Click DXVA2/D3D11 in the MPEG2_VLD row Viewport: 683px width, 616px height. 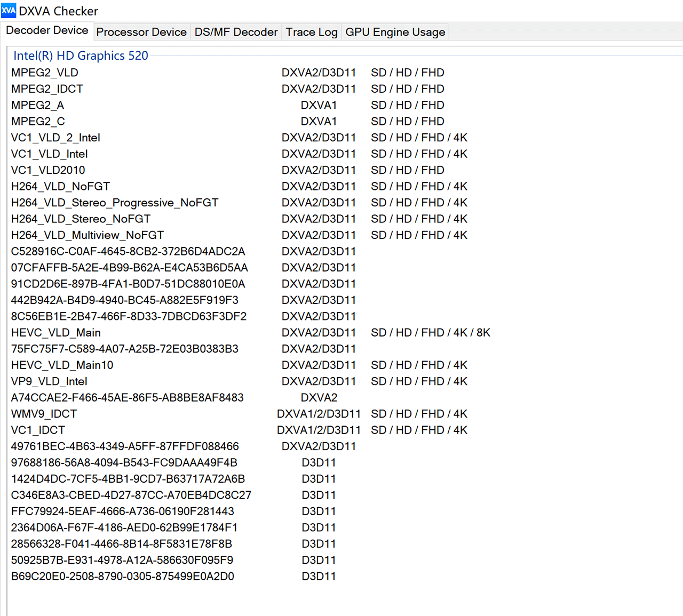pos(319,73)
